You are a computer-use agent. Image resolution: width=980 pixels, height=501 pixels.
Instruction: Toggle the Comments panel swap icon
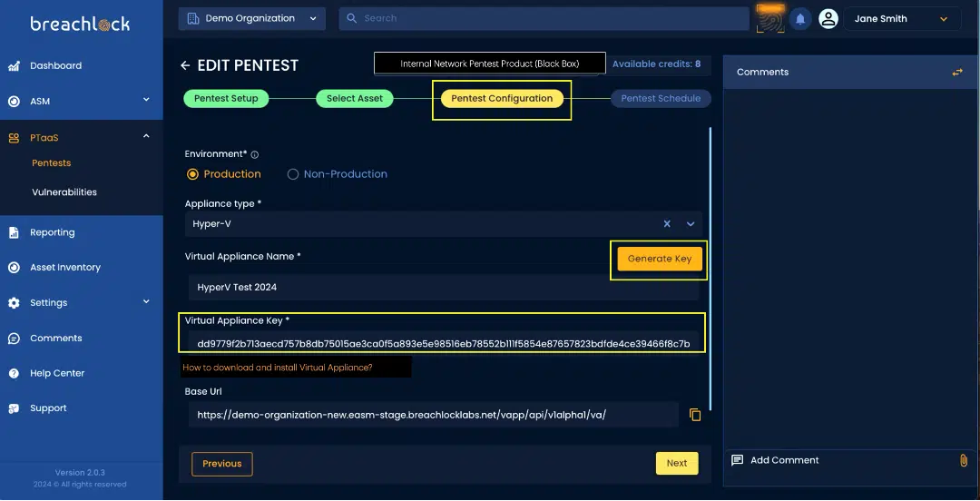957,73
